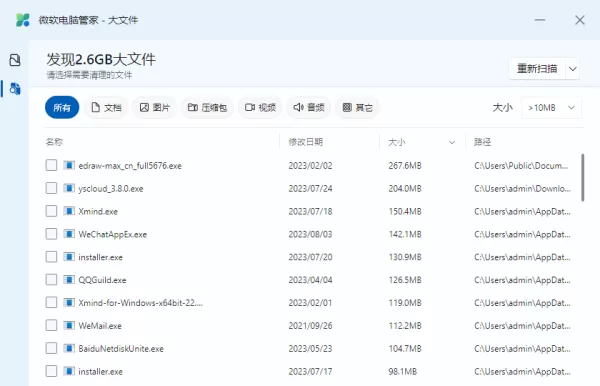Filter by 视频 videos

pyautogui.click(x=260, y=107)
